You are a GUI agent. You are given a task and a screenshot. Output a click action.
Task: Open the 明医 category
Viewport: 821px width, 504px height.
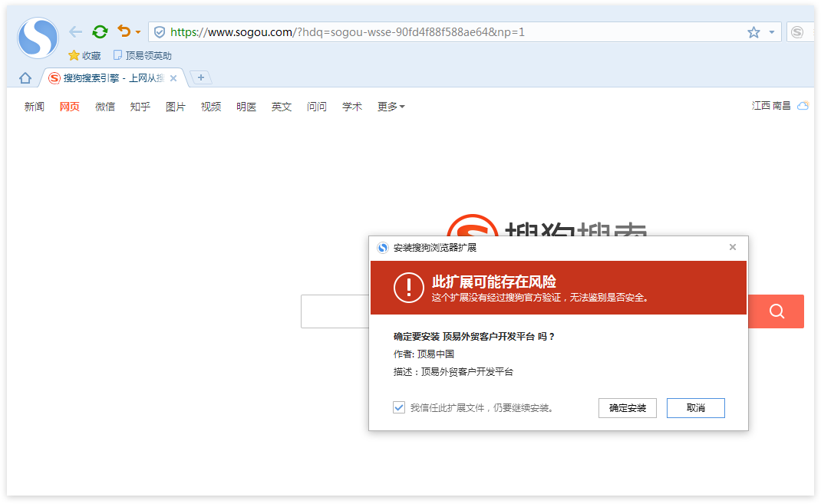pyautogui.click(x=246, y=107)
